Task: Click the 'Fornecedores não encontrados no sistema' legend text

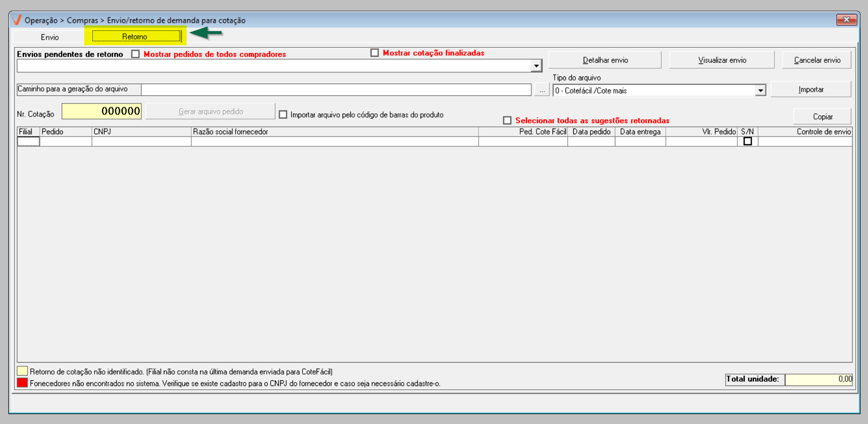Action: [x=235, y=384]
